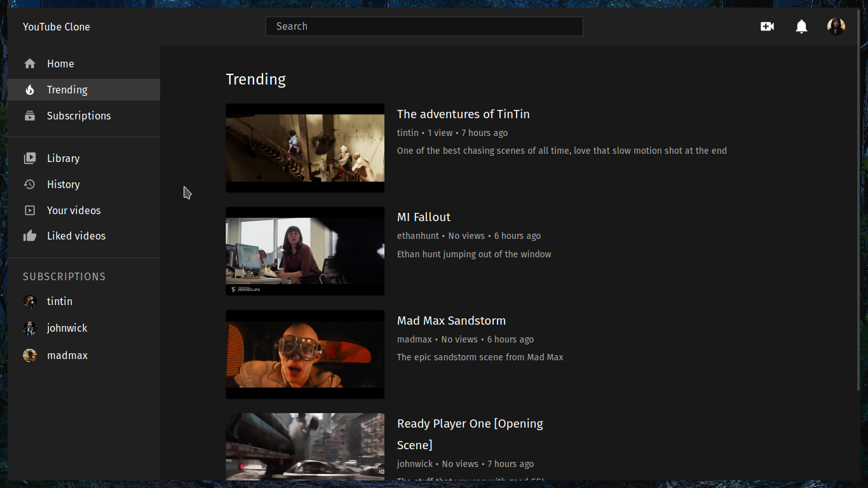Click the Subscriptions stack icon in sidebar

coord(30,116)
